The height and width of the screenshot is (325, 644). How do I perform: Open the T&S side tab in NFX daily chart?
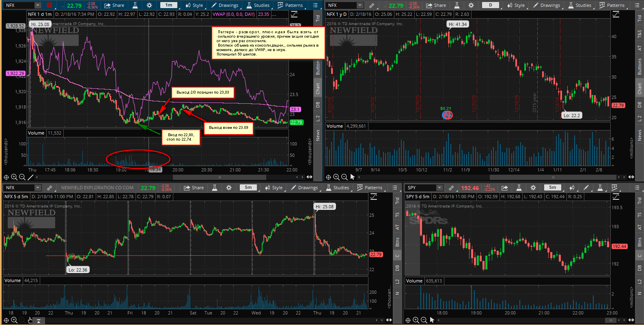(640, 34)
